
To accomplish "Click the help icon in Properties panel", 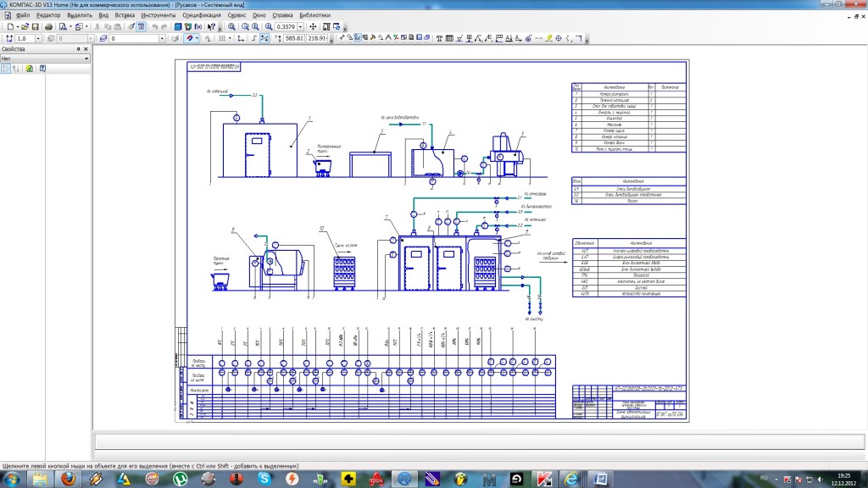I will point(42,69).
